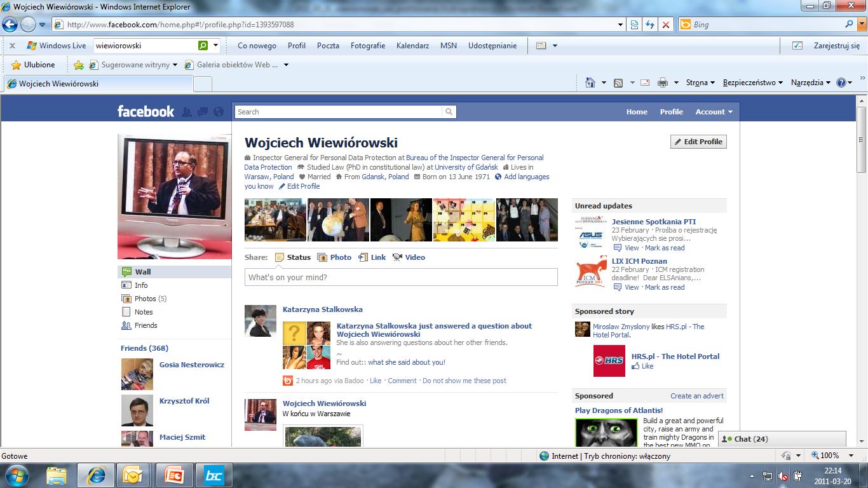This screenshot has width=868, height=488.
Task: Stop page loading with the red X icon
Action: pos(665,25)
